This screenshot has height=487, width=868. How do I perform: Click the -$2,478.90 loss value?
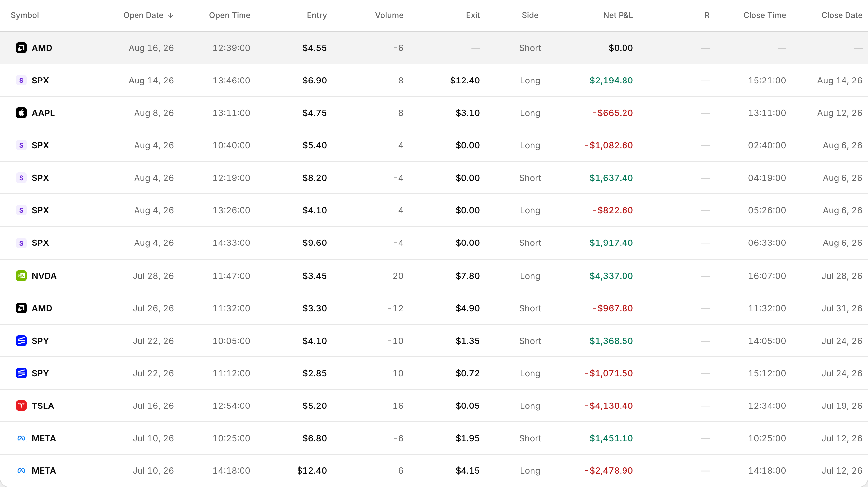[x=609, y=471]
